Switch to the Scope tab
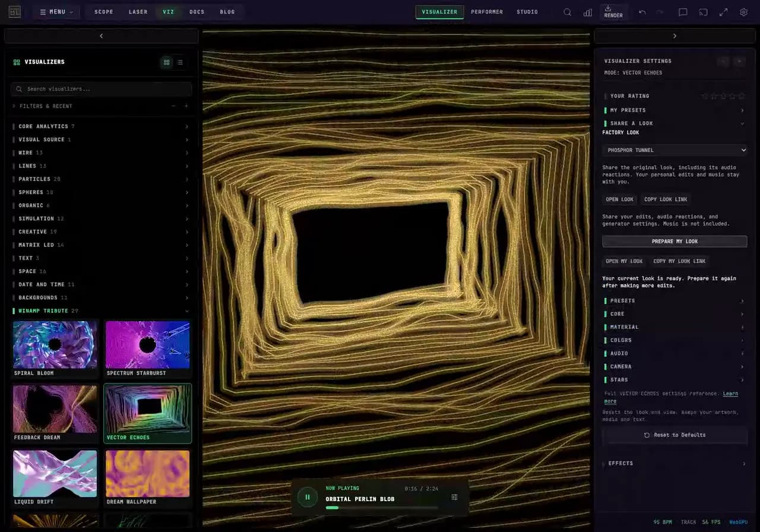The image size is (760, 532). (x=104, y=12)
